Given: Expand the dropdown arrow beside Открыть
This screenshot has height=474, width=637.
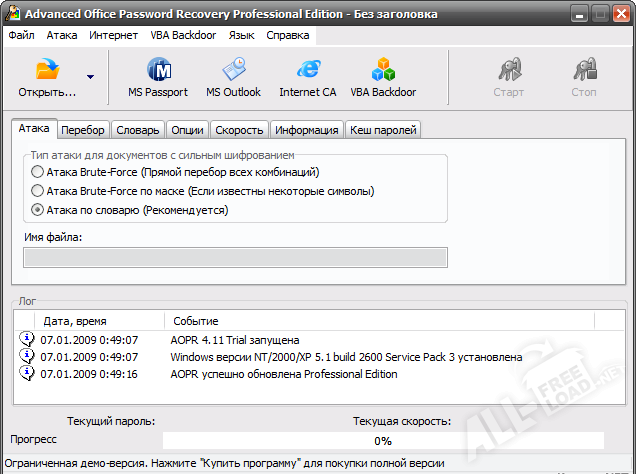Looking at the screenshot, I should (x=90, y=76).
